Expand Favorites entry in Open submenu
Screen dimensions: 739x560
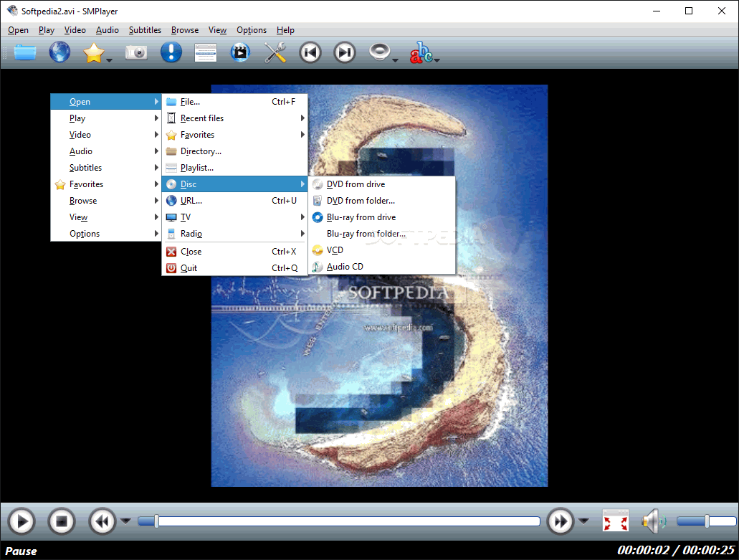click(x=234, y=135)
